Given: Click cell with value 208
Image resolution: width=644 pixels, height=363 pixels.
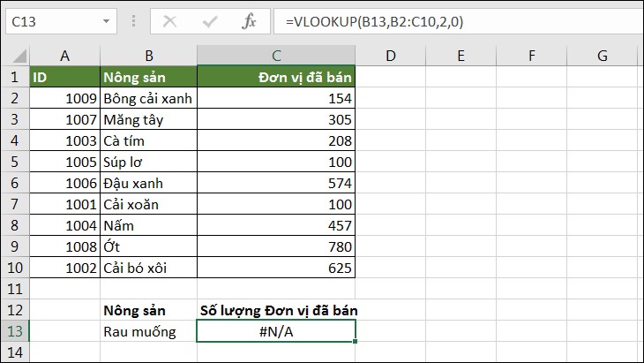Looking at the screenshot, I should tap(276, 140).
